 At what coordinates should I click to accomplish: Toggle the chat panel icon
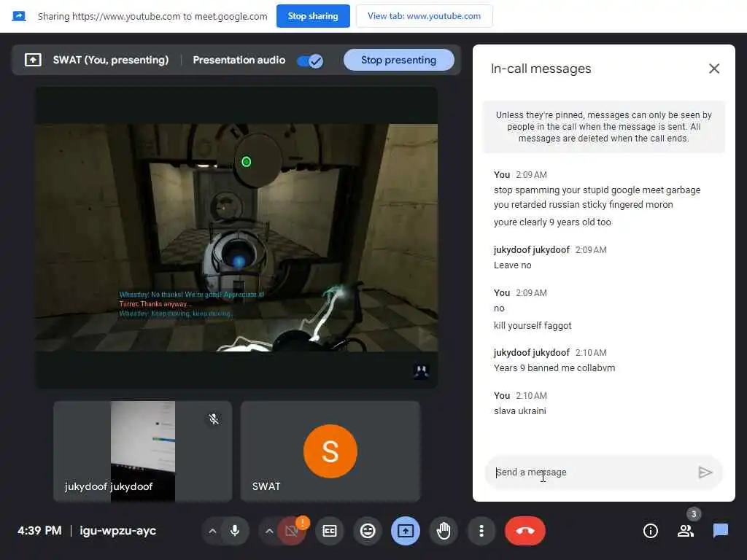[x=720, y=531]
